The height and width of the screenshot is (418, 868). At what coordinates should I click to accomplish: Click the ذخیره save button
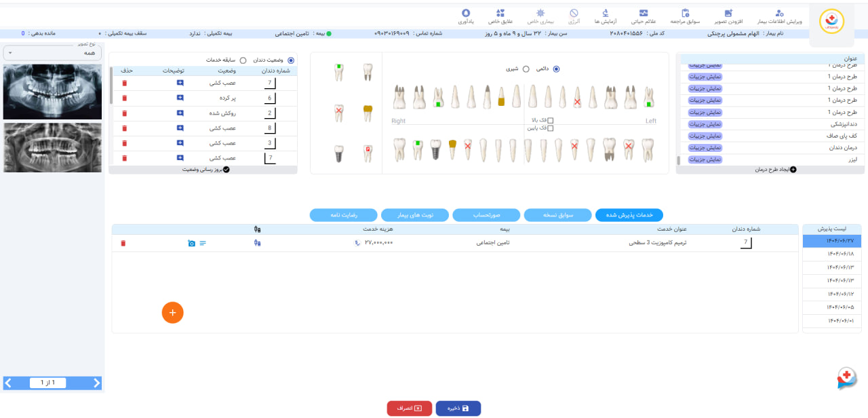[x=458, y=408]
